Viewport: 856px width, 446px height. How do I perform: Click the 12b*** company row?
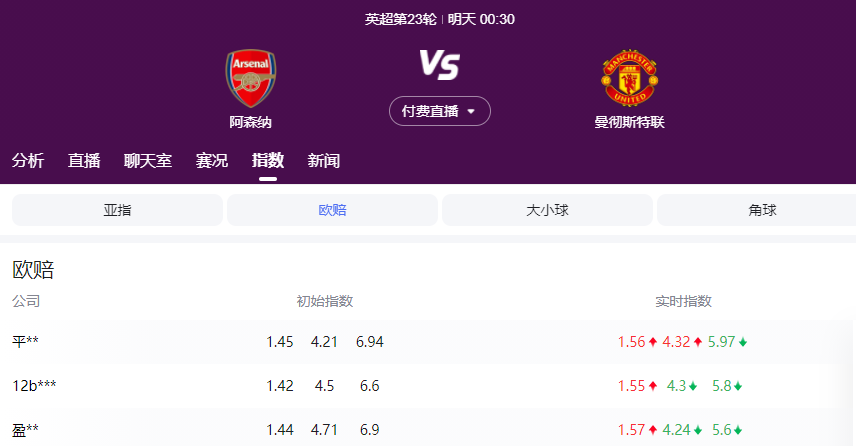(34, 386)
